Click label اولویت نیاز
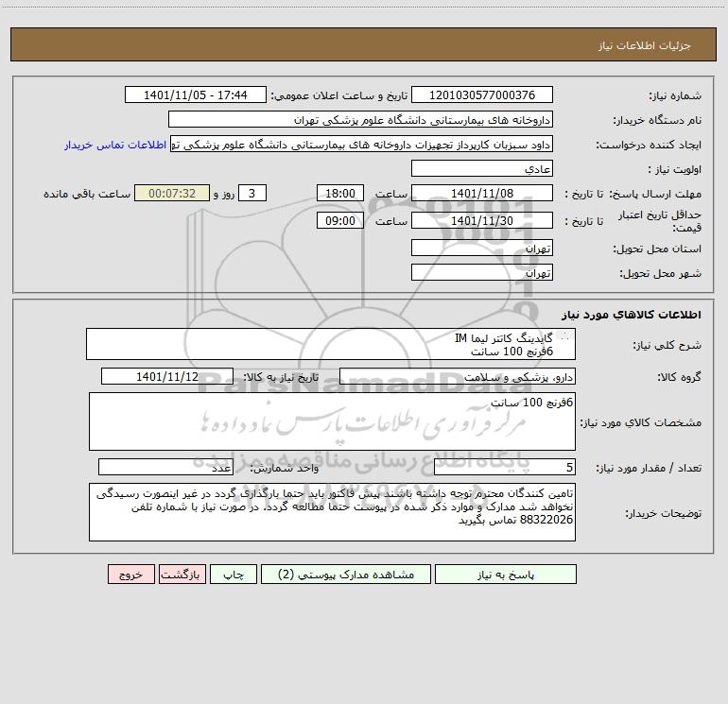This screenshot has height=704, width=728. (x=675, y=170)
